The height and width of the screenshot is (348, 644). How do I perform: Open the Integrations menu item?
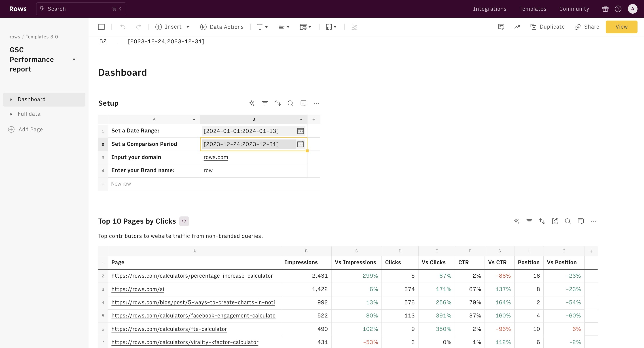[489, 9]
